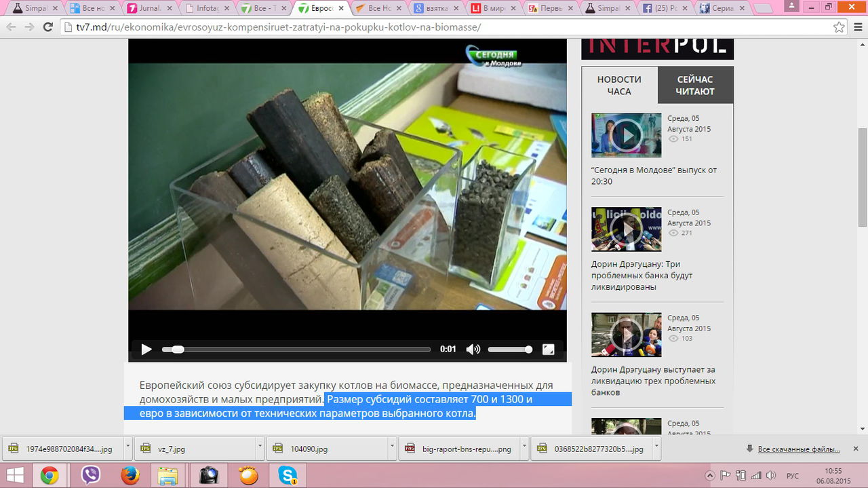Switch to the Jurnal tab

149,9
